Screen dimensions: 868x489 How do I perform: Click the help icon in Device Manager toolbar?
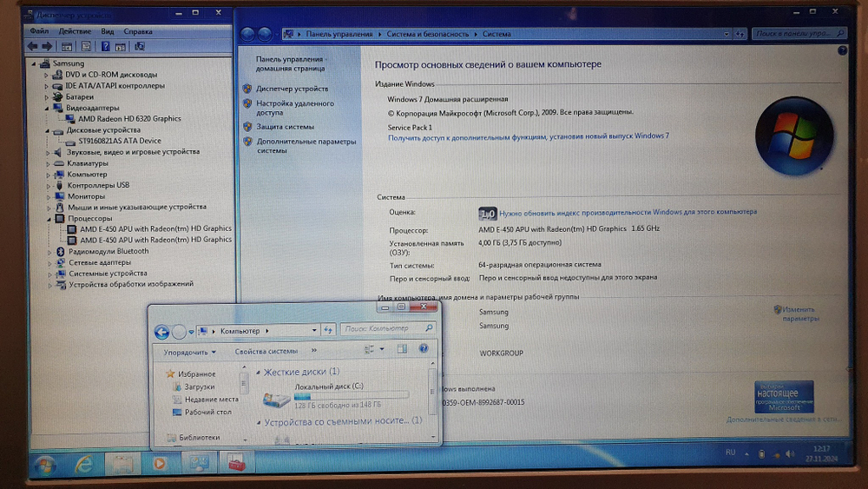[105, 46]
